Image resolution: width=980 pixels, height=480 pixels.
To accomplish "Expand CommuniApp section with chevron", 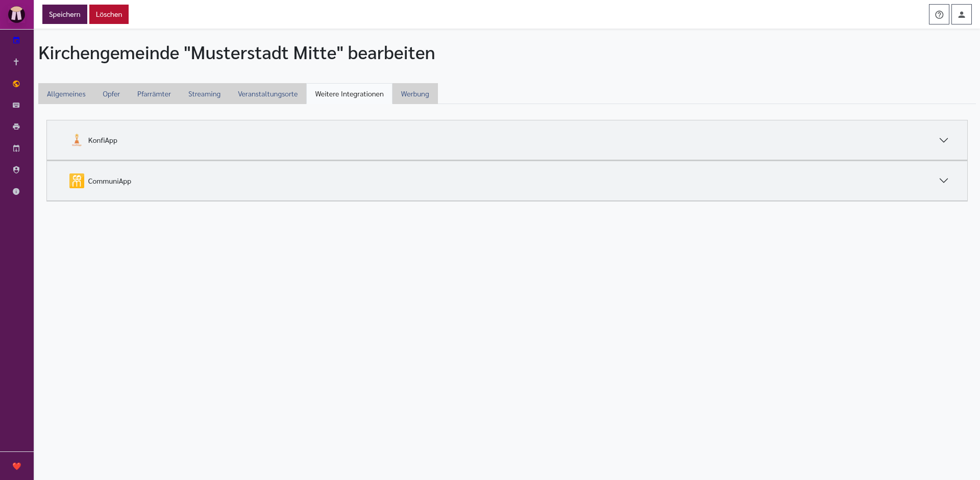I will pyautogui.click(x=943, y=181).
